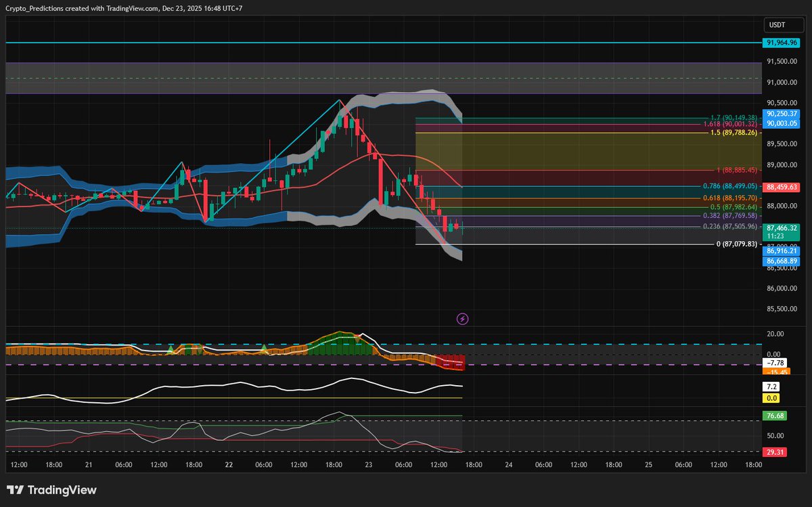This screenshot has width=812, height=507.
Task: Click the 89,500.00 price axis tick
Action: tap(781, 144)
